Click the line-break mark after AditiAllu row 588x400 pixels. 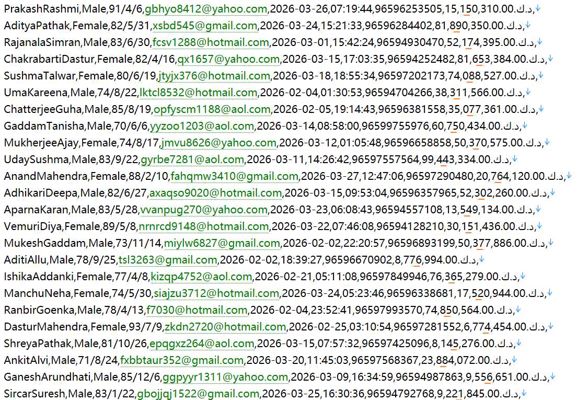point(482,259)
